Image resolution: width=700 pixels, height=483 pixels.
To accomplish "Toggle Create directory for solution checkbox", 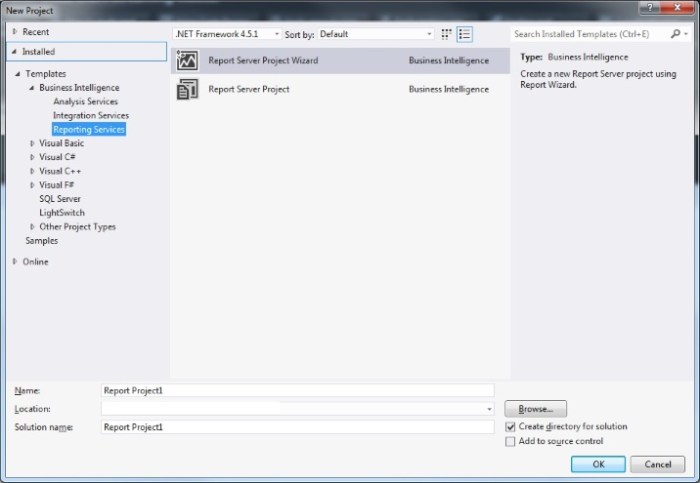I will coord(510,427).
